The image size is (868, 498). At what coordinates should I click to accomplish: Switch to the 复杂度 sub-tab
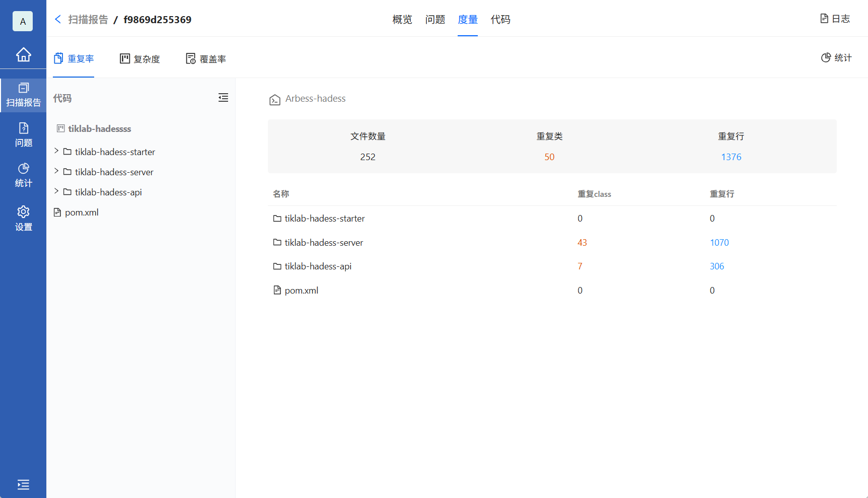click(x=139, y=59)
